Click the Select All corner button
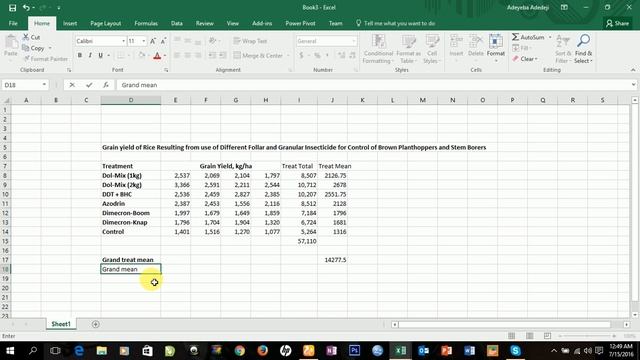 (x=6, y=100)
